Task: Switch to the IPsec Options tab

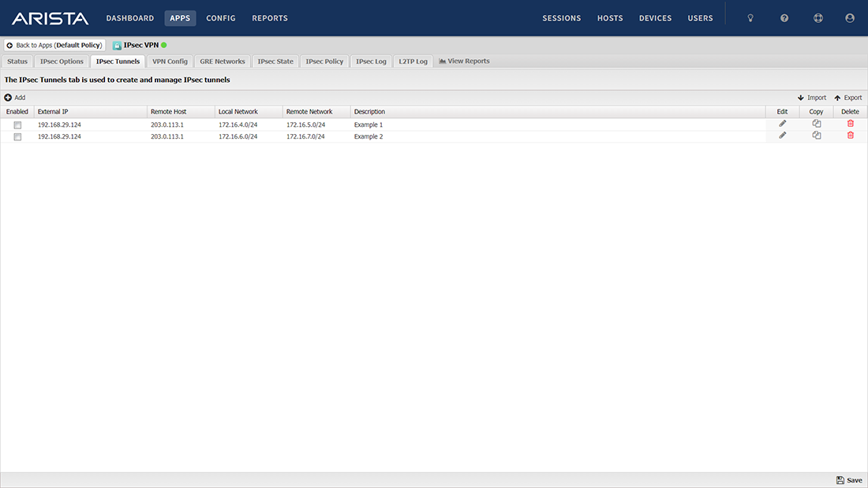Action: [62, 61]
